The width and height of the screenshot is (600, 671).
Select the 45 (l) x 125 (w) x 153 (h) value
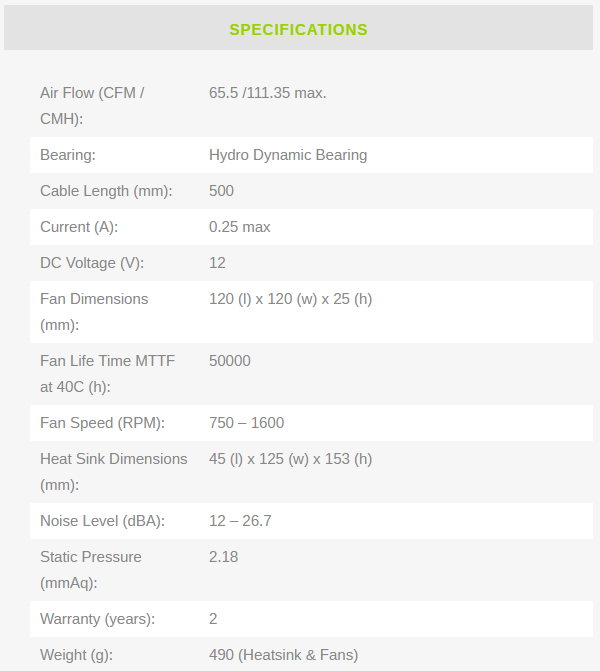[x=290, y=459]
